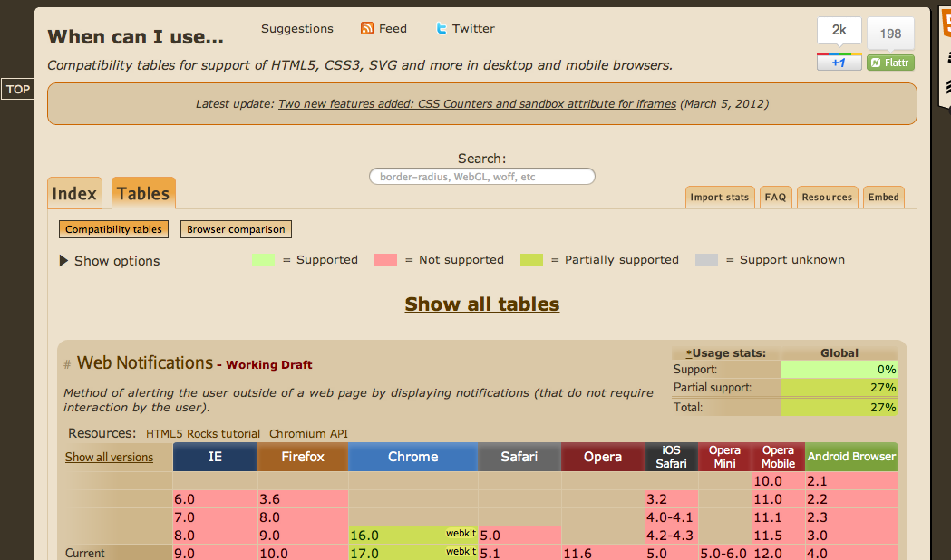Screen dimensions: 951x560
Task: Click the Android Browser 2.1 cell
Action: coord(851,480)
